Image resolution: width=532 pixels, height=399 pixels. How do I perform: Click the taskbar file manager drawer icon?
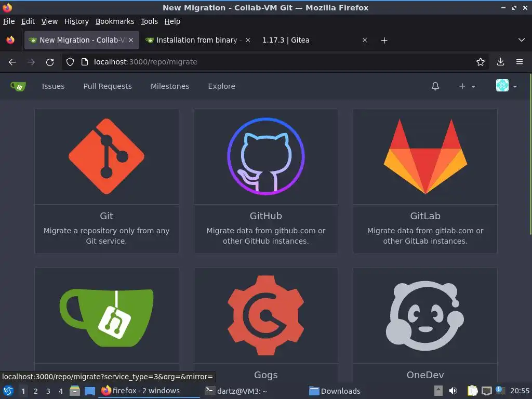coord(75,391)
